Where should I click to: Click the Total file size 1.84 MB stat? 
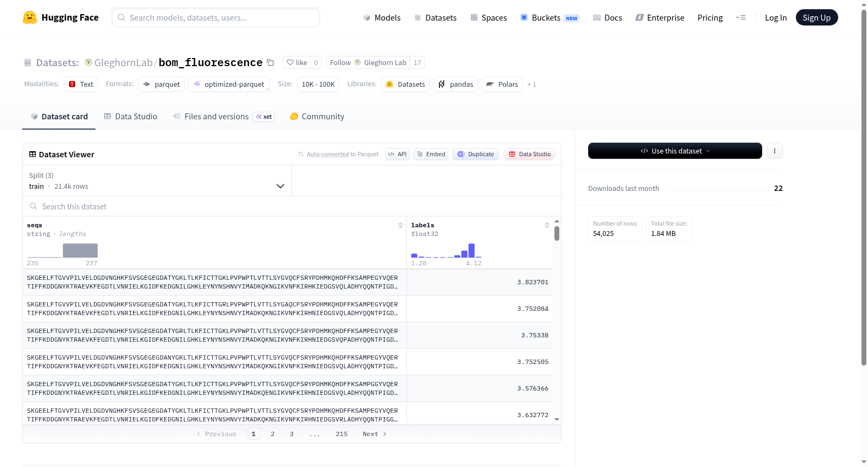click(669, 229)
